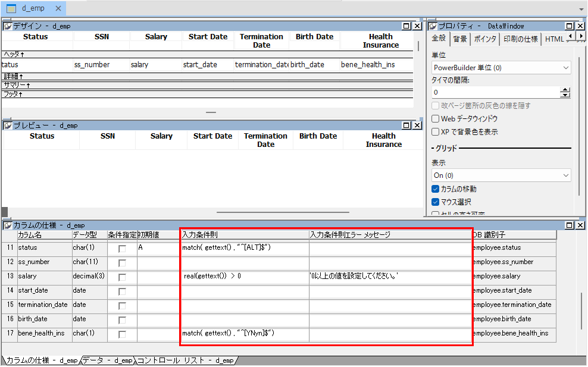Switch to the 印刷の仕様 property tab
Viewport: 588px width, 367px height.
pos(521,39)
